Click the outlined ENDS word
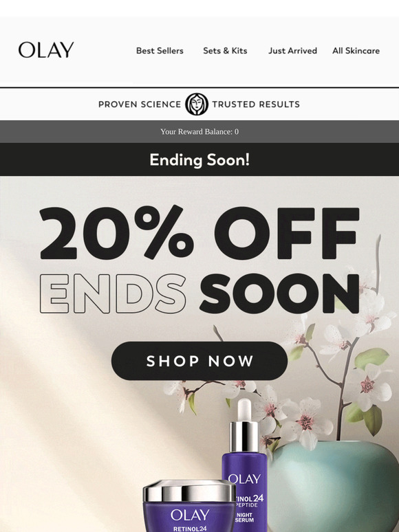The image size is (399, 532). pyautogui.click(x=113, y=293)
